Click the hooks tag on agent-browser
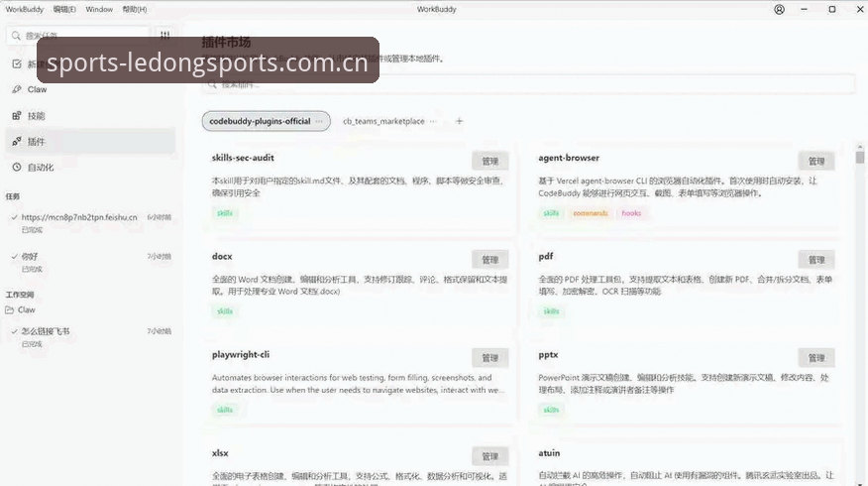Image resolution: width=868 pixels, height=486 pixels. [631, 213]
